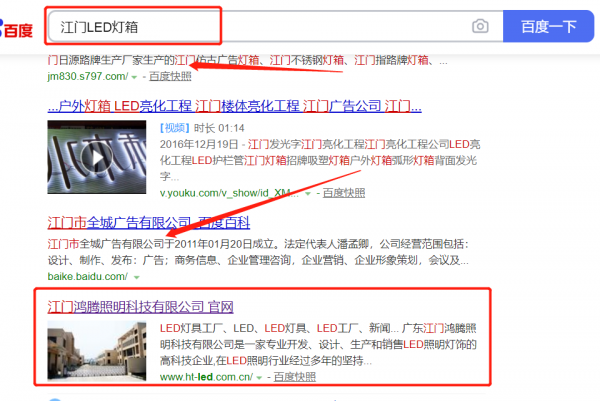This screenshot has height=401, width=600.
Task: Click the camera image search icon
Action: point(480,26)
